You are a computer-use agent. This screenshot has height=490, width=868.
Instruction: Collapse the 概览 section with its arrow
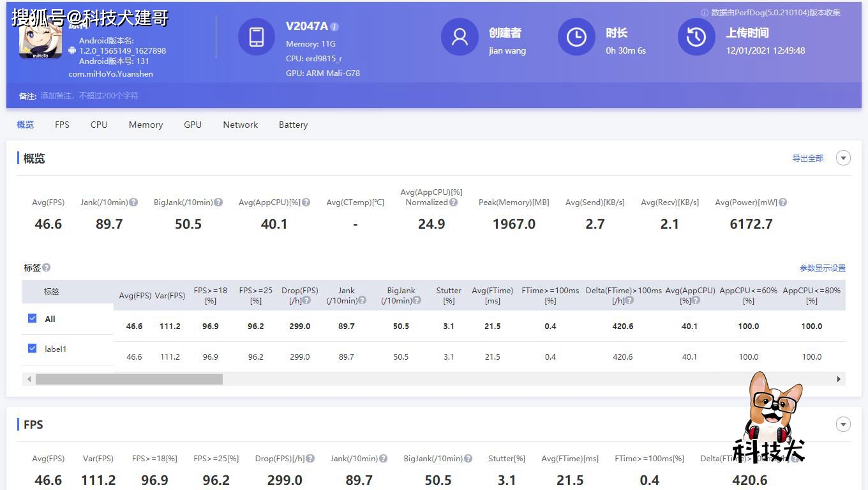(843, 158)
